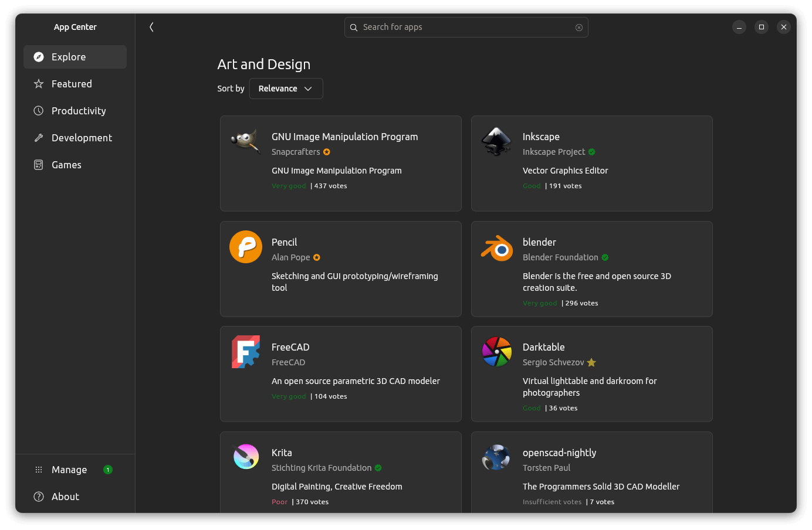The height and width of the screenshot is (530, 812).
Task: Click the verified badge next to Blender Foundation
Action: click(605, 257)
